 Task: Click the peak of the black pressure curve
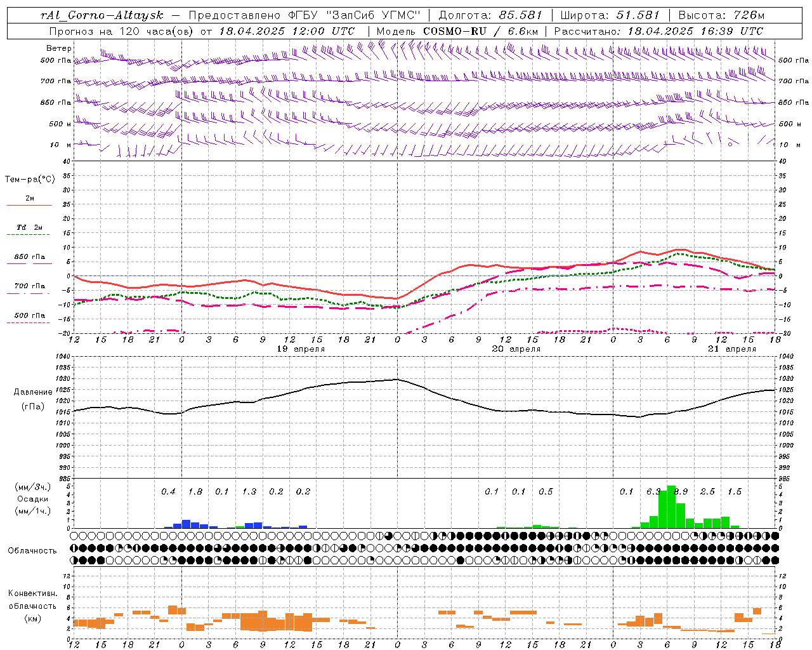(397, 380)
